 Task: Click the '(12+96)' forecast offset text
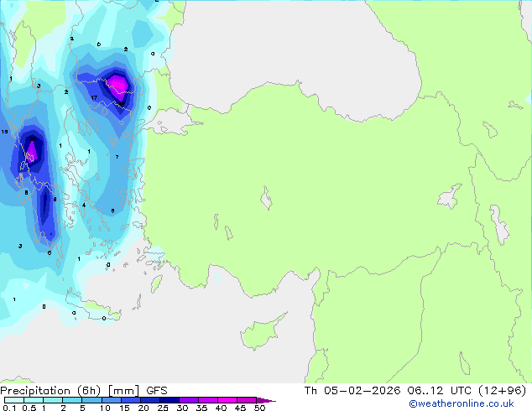coord(502,391)
